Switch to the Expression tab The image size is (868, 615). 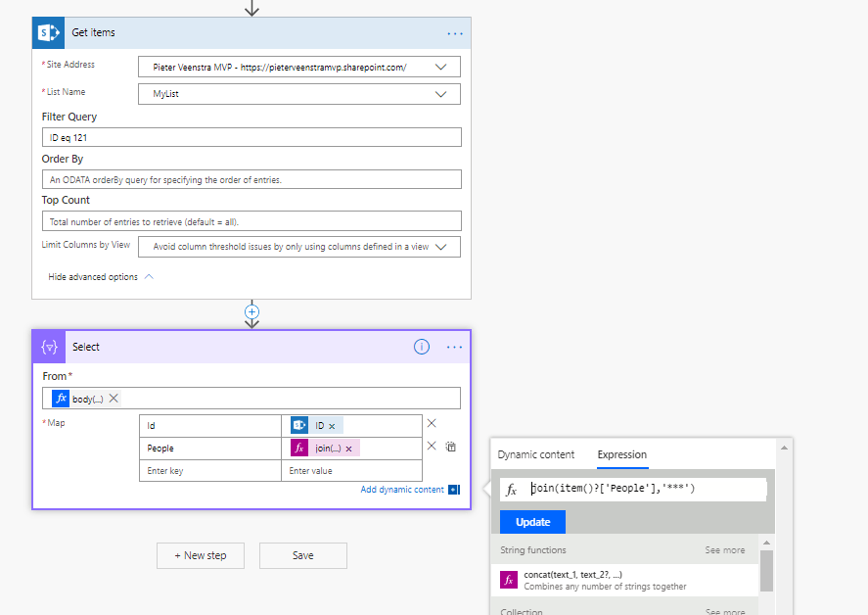[x=622, y=454]
